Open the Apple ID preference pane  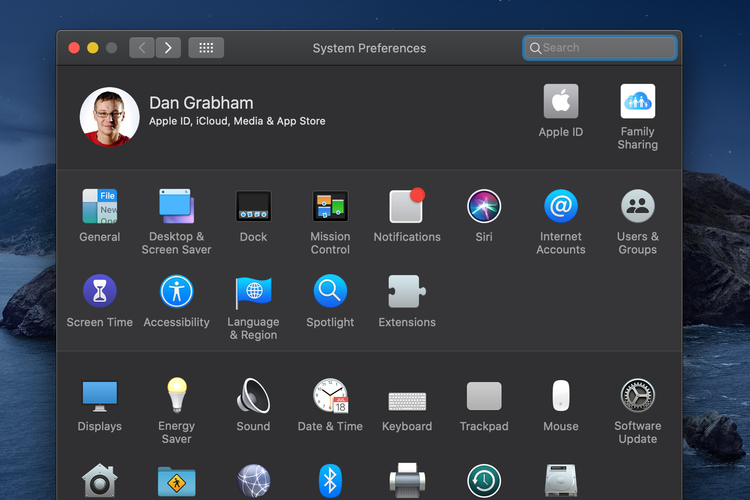[561, 101]
